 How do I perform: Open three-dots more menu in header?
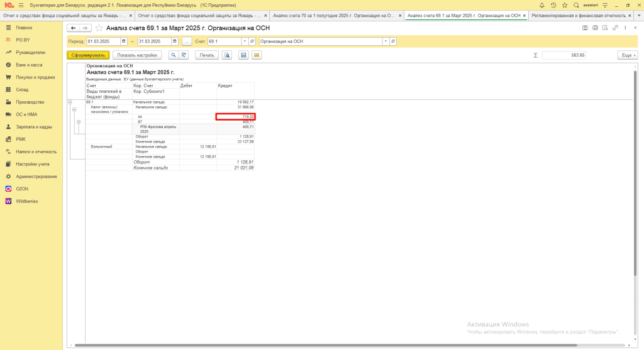[x=626, y=28]
